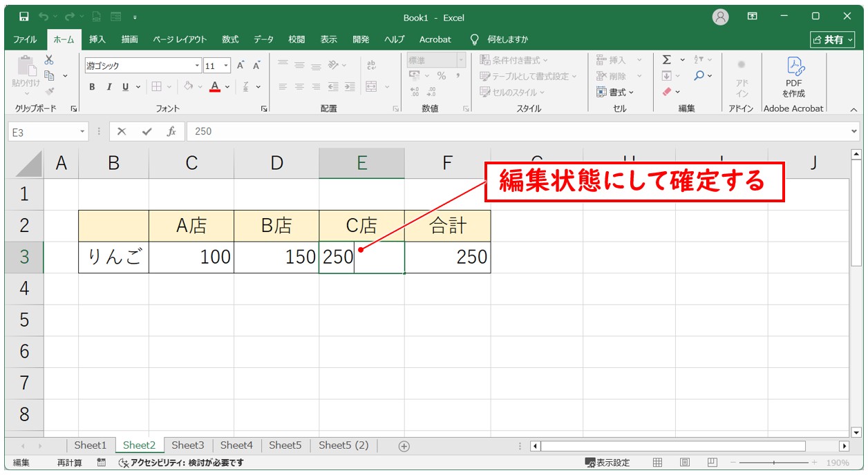Select cell F3 containing total 250
The width and height of the screenshot is (868, 475).
click(447, 258)
